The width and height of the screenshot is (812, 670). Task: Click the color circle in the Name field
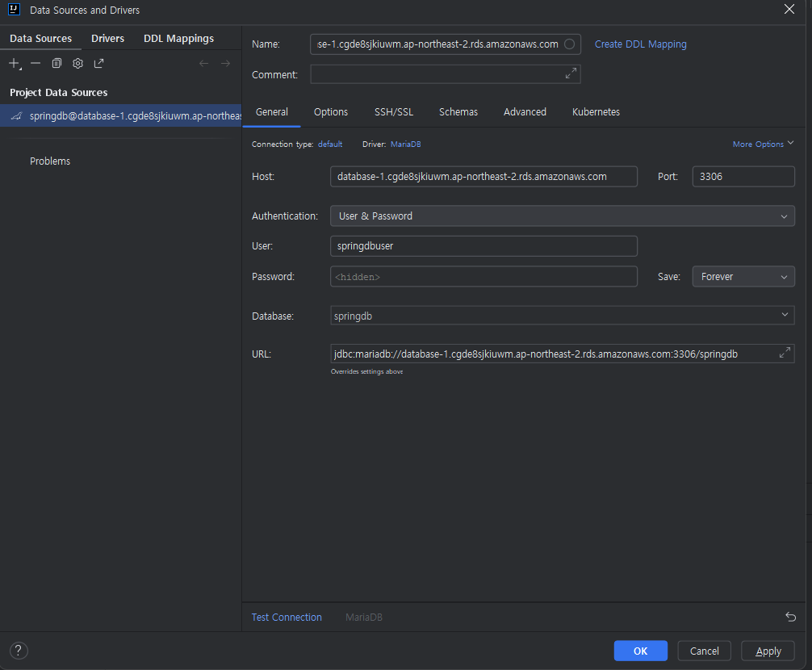[570, 44]
